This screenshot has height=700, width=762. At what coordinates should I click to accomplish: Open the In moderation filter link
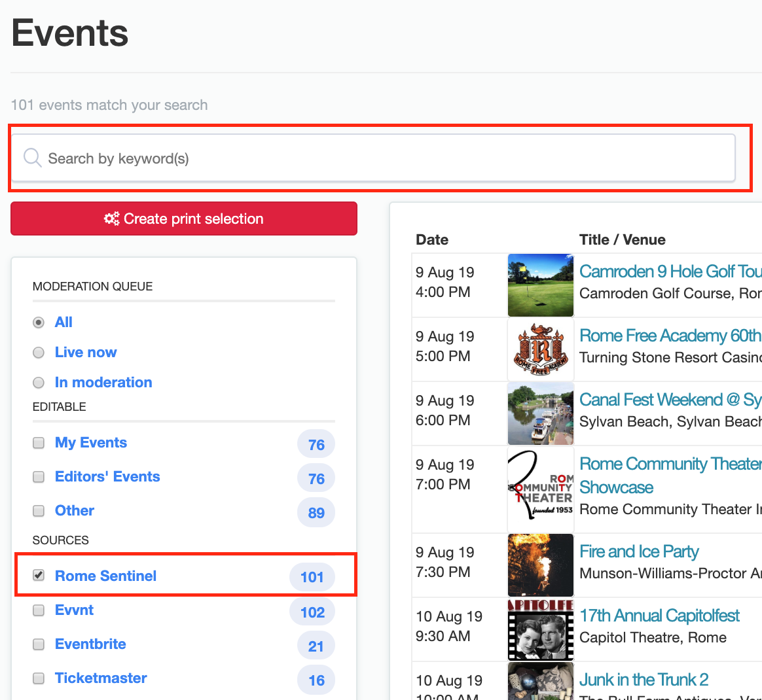pos(103,382)
